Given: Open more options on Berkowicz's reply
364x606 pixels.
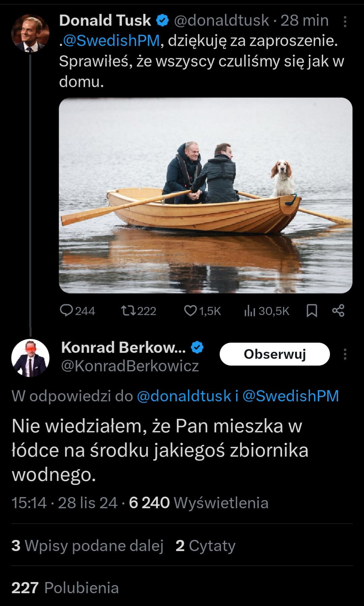Looking at the screenshot, I should pos(345,354).
